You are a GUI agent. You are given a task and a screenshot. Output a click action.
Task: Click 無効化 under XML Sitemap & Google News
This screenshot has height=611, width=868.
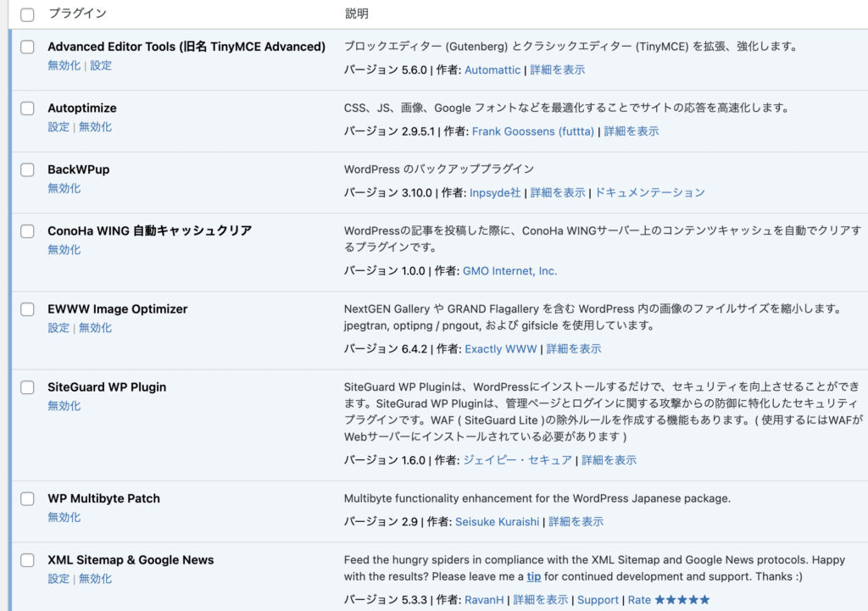pyautogui.click(x=95, y=578)
